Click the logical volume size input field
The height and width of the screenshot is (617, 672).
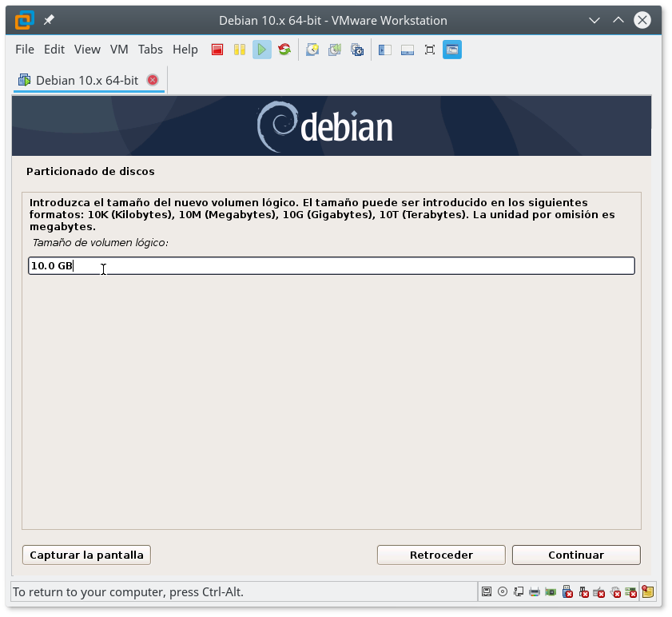coord(332,266)
